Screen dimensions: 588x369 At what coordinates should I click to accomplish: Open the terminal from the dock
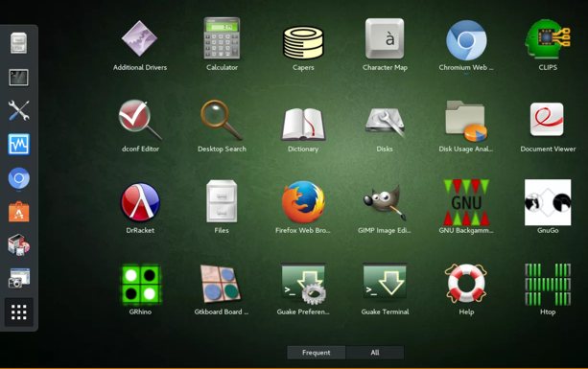coord(19,78)
